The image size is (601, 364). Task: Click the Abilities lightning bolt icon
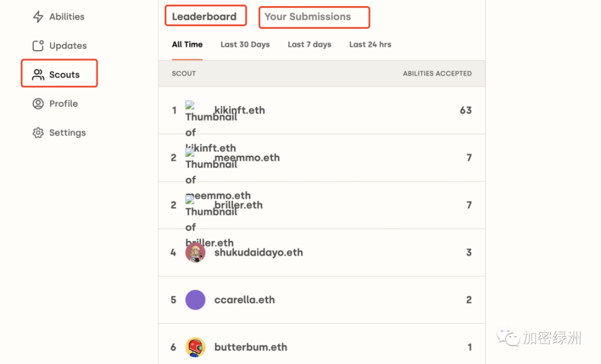tap(38, 17)
